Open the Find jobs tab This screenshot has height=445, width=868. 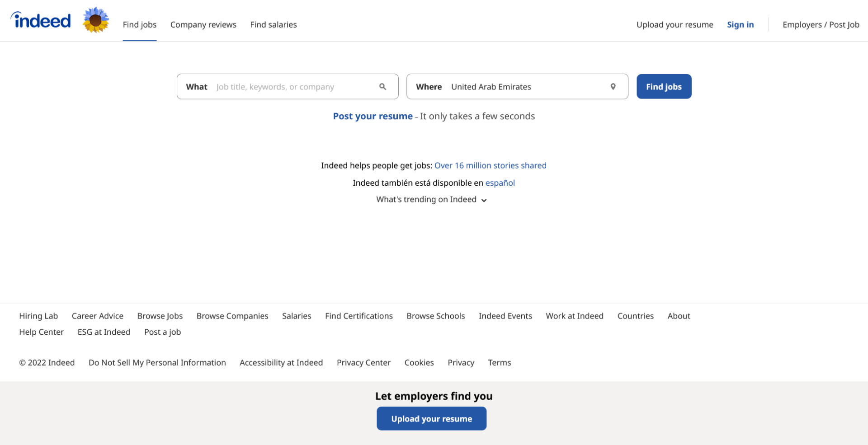tap(140, 24)
